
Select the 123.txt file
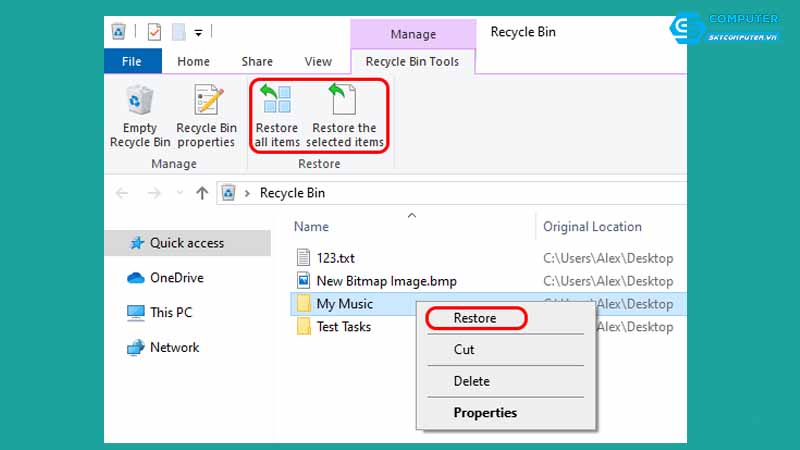click(x=335, y=258)
